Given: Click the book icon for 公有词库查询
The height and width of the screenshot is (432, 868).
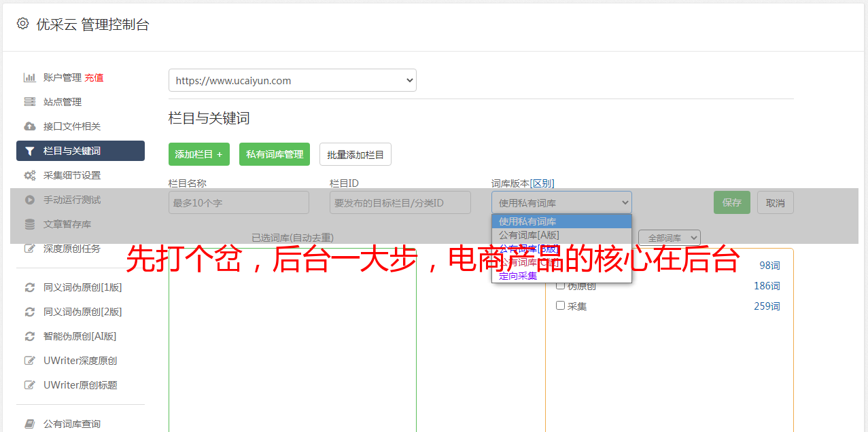Looking at the screenshot, I should [30, 424].
